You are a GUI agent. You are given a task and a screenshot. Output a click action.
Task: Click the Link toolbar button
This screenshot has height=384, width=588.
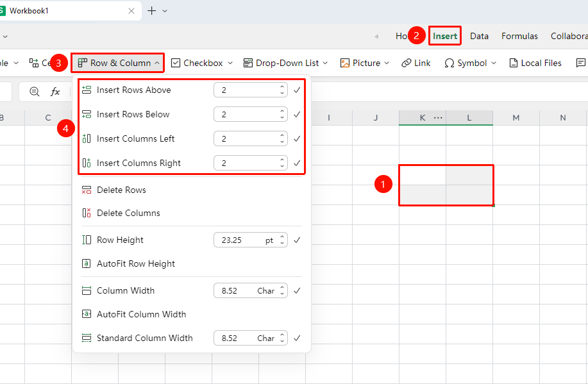416,63
